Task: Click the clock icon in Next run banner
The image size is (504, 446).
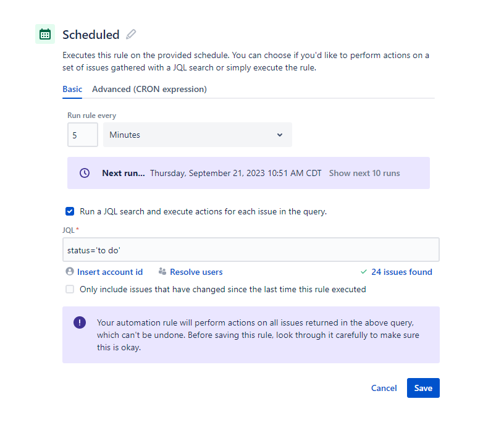Action: click(x=85, y=173)
